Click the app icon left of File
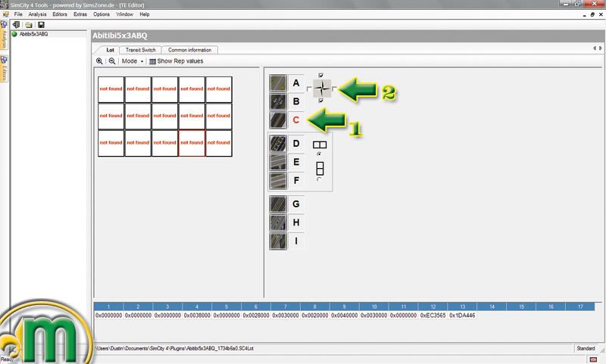This screenshot has width=606, height=364. [5, 14]
